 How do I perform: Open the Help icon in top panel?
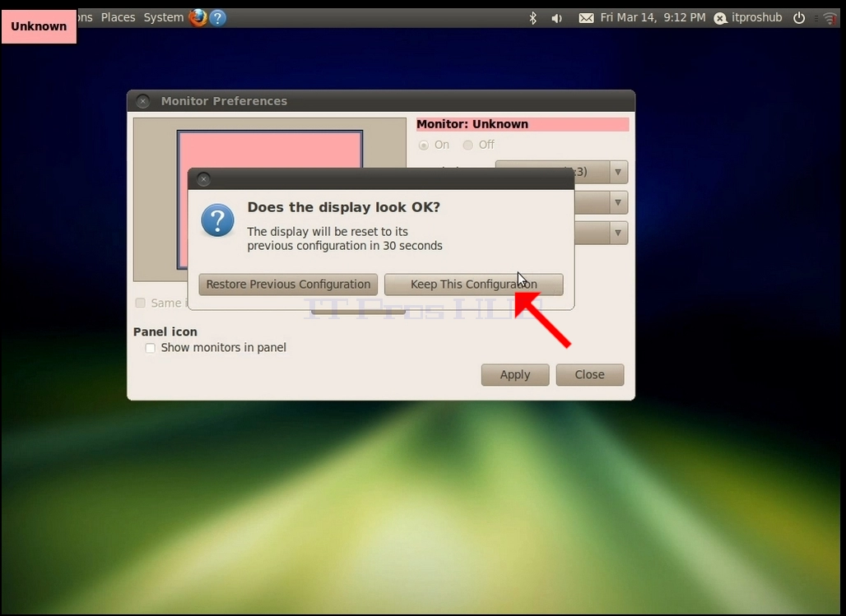pos(217,18)
